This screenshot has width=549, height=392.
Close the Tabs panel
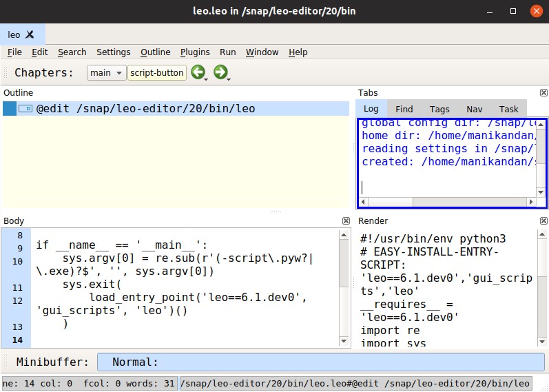543,92
